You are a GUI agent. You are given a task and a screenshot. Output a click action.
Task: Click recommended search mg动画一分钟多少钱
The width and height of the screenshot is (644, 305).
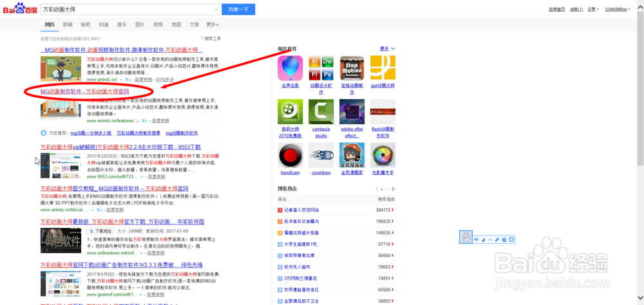pyautogui.click(x=91, y=133)
